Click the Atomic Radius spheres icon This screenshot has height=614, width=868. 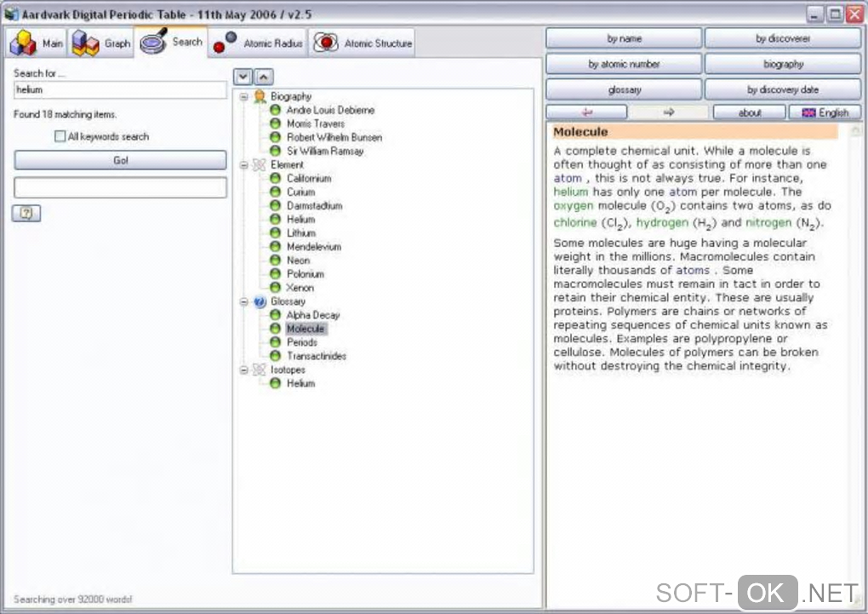point(225,43)
